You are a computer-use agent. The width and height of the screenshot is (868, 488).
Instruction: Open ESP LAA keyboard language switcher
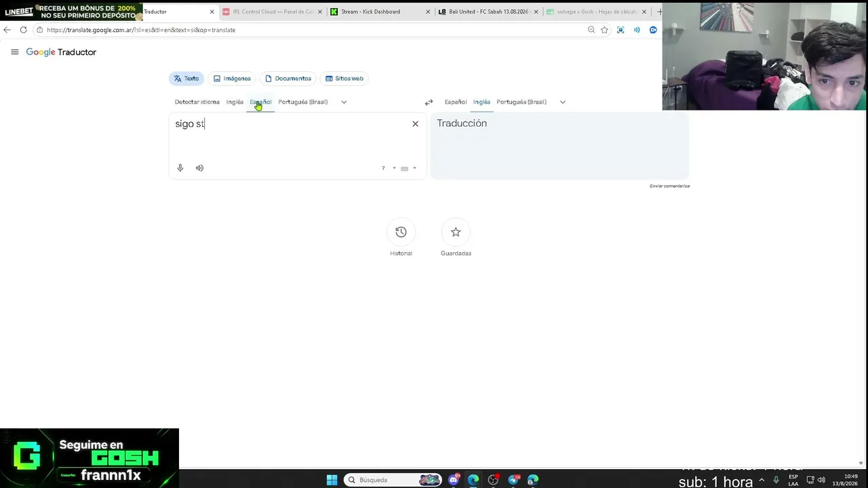pyautogui.click(x=793, y=480)
